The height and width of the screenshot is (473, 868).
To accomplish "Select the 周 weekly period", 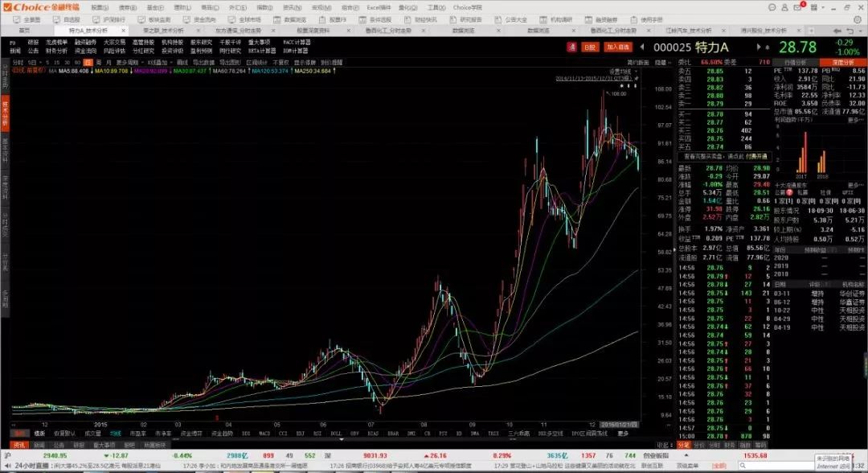I will (x=99, y=63).
